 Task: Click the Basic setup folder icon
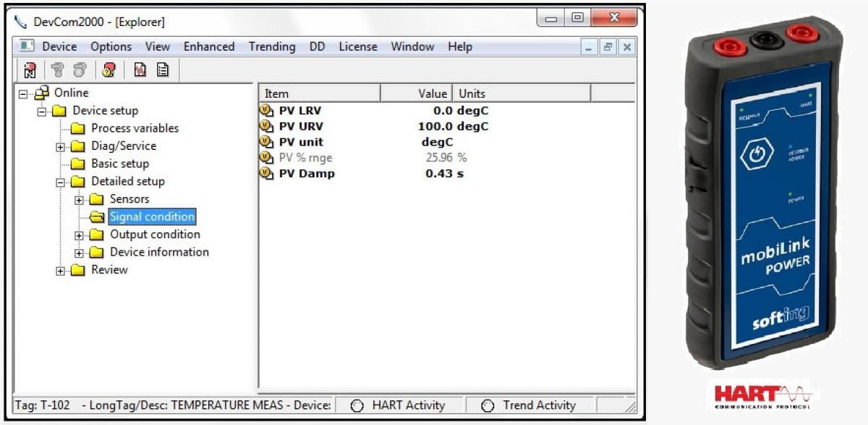coord(79,164)
